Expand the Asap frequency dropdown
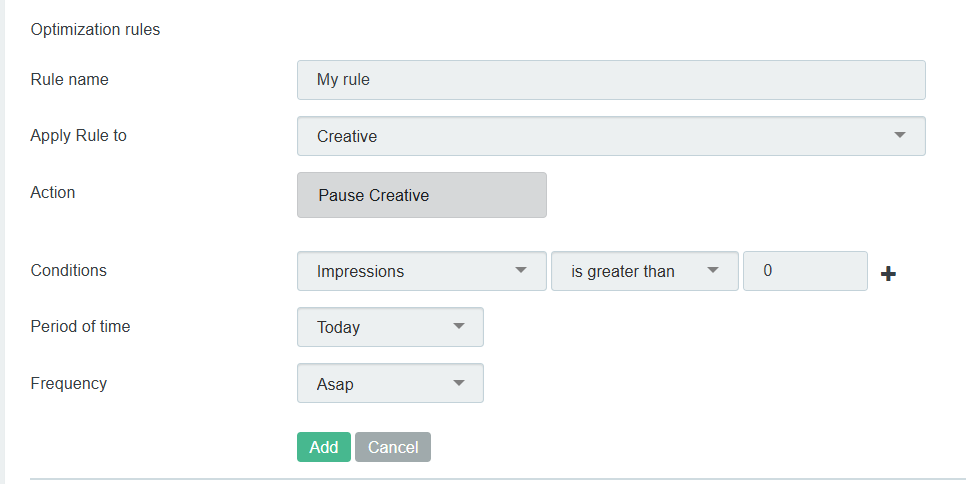 390,383
